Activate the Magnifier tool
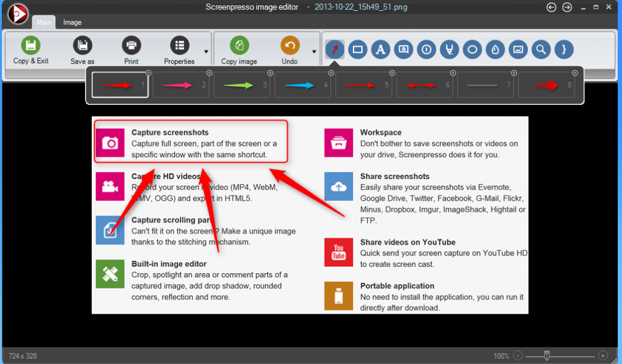This screenshot has height=364, width=622. 541,50
